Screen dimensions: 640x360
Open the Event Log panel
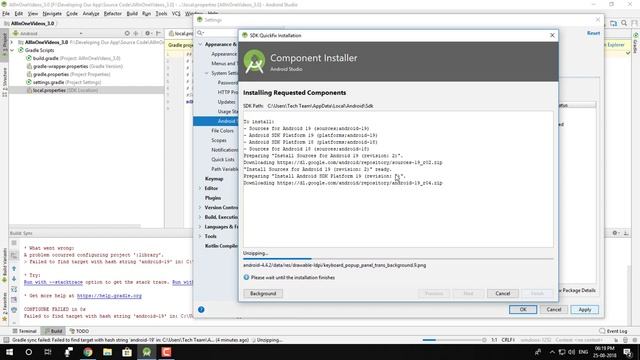pos(613,331)
